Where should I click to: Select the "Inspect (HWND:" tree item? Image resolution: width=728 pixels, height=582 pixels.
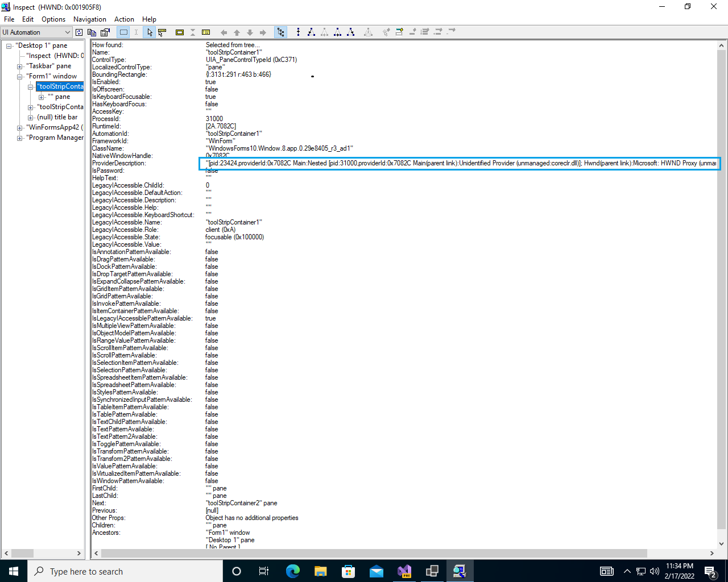(55, 56)
